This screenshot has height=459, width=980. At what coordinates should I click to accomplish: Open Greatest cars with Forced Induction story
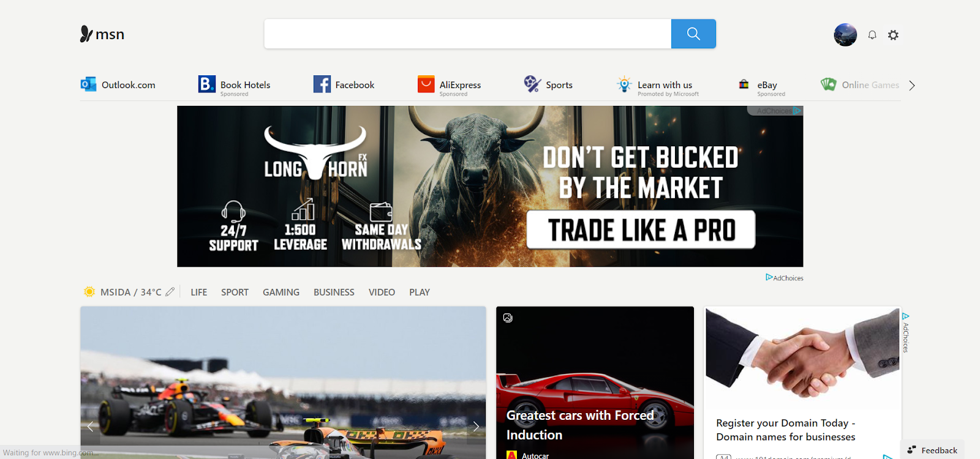pos(580,425)
